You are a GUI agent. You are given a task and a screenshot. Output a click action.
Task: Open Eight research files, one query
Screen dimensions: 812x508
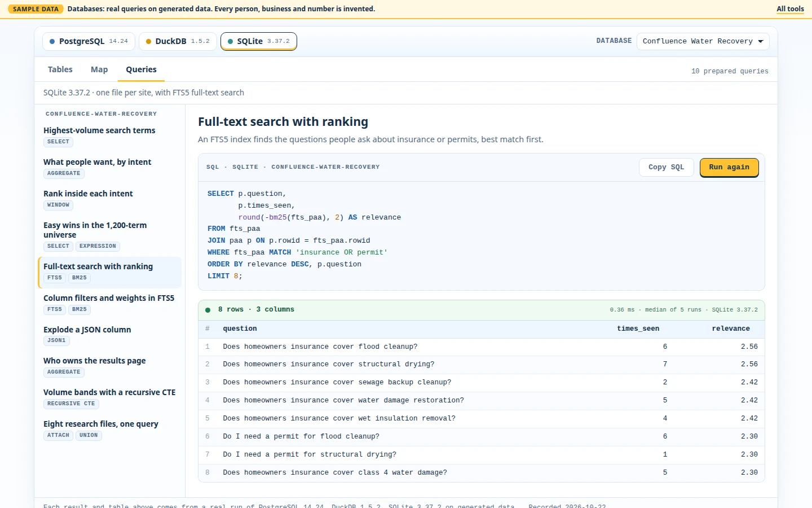click(110, 430)
